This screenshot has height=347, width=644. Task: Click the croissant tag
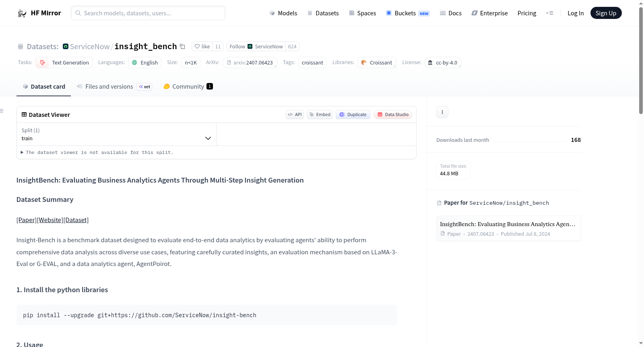(312, 62)
